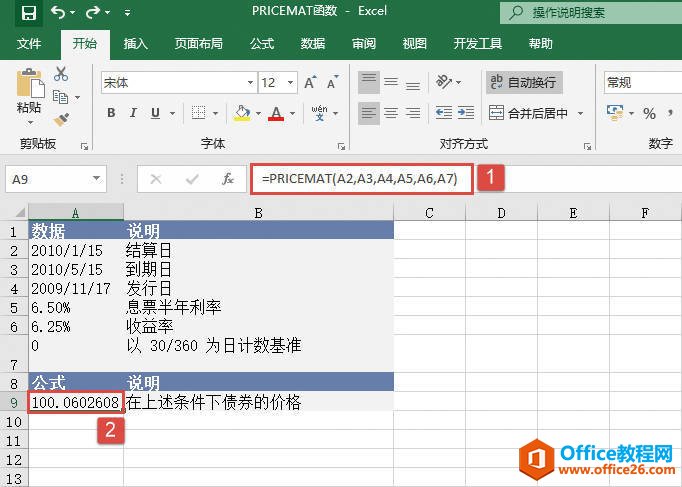The height and width of the screenshot is (487, 682).
Task: Select middle align
Action: (x=391, y=82)
